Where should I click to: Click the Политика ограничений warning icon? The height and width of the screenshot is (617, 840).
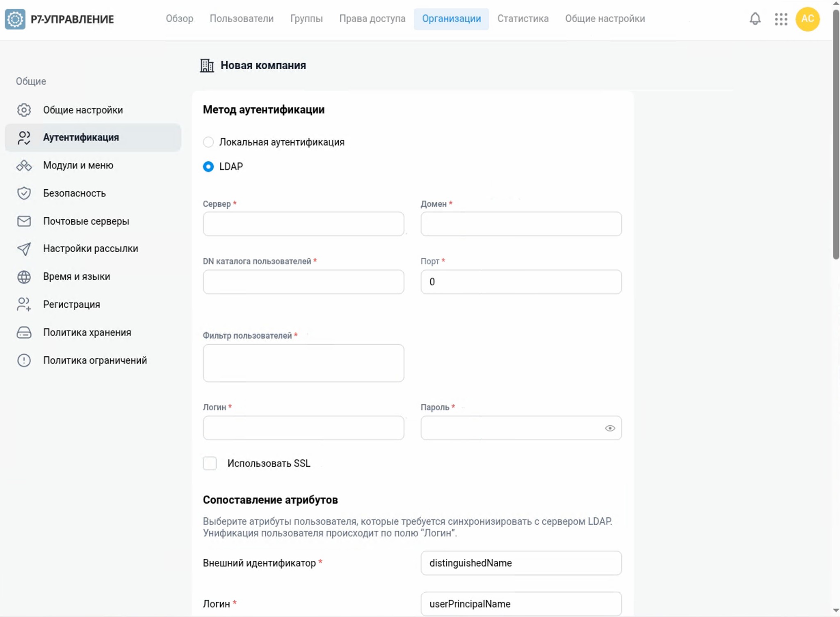click(24, 360)
